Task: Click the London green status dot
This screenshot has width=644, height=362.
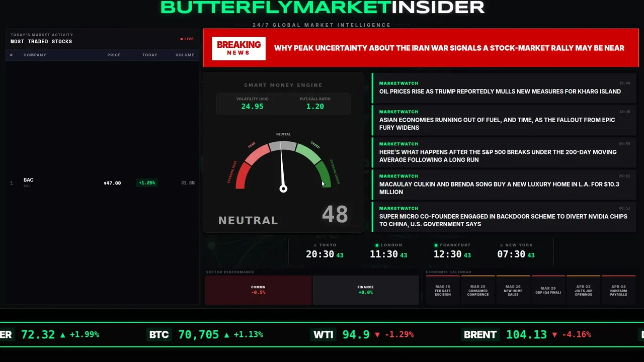Action: 376,245
